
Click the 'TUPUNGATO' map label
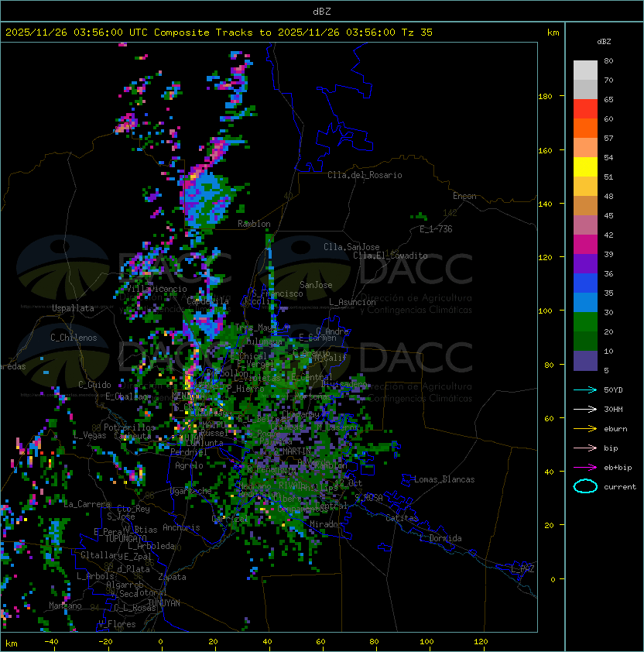[125, 539]
